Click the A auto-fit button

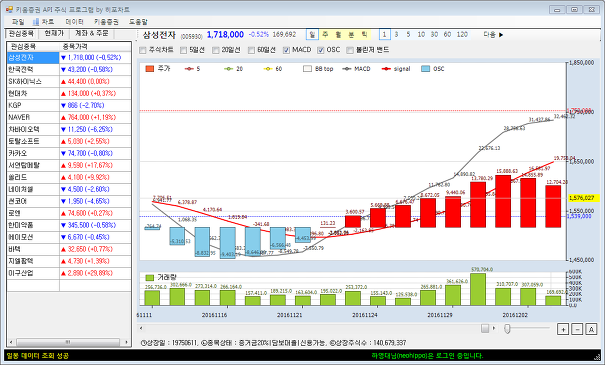[x=591, y=329]
